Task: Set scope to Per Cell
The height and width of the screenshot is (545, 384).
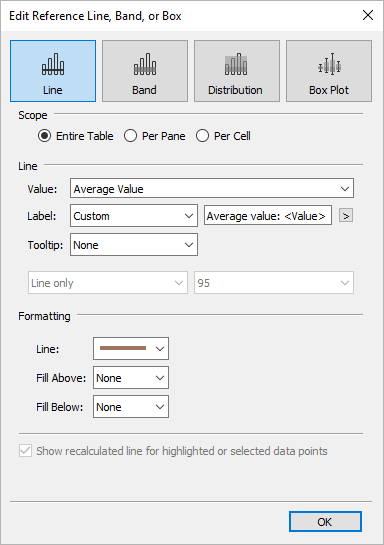Action: [223, 136]
